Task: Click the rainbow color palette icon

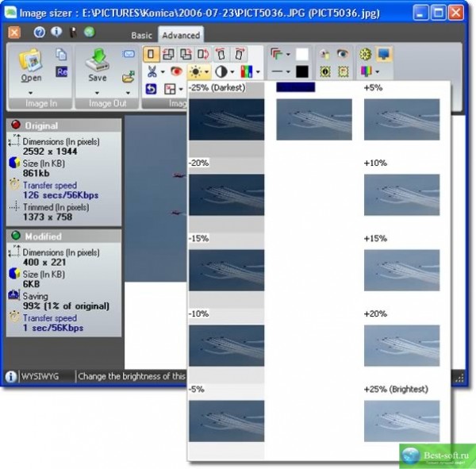Action: coord(366,71)
